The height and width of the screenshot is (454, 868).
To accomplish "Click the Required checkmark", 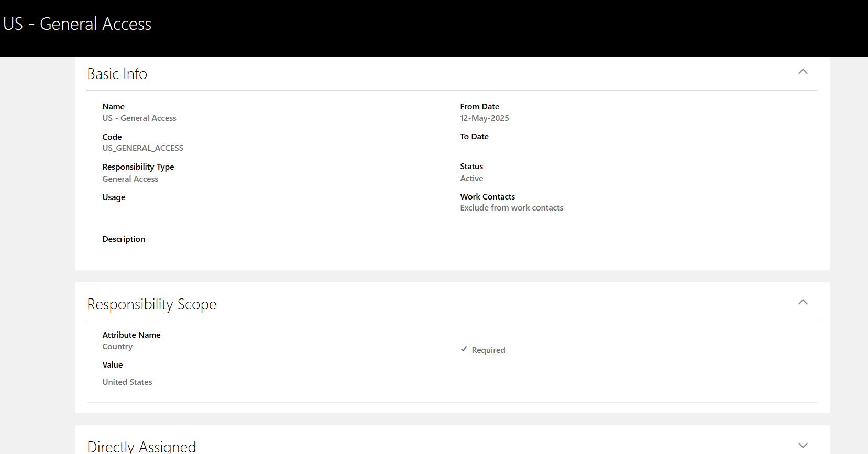I will click(x=464, y=349).
